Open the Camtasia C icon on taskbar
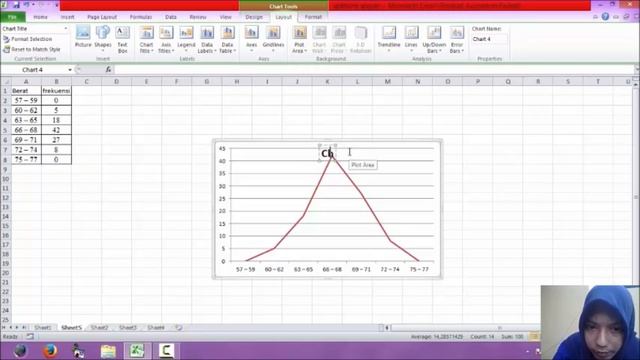Screen dimensions: 640x360 pos(166,351)
